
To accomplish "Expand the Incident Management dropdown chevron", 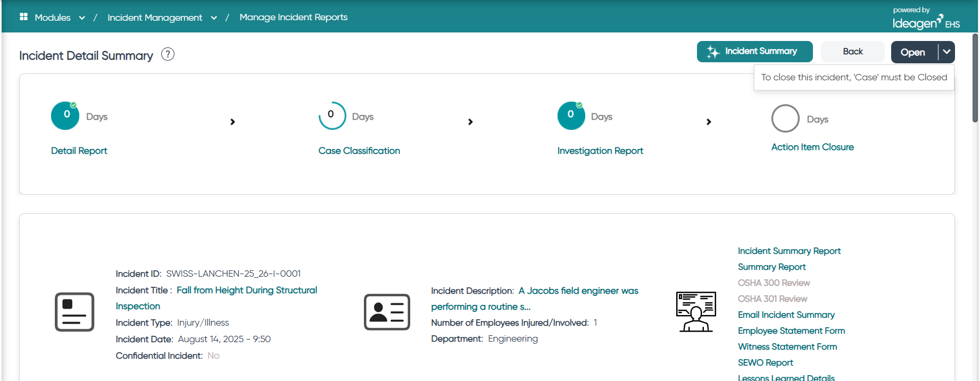I will pyautogui.click(x=214, y=18).
